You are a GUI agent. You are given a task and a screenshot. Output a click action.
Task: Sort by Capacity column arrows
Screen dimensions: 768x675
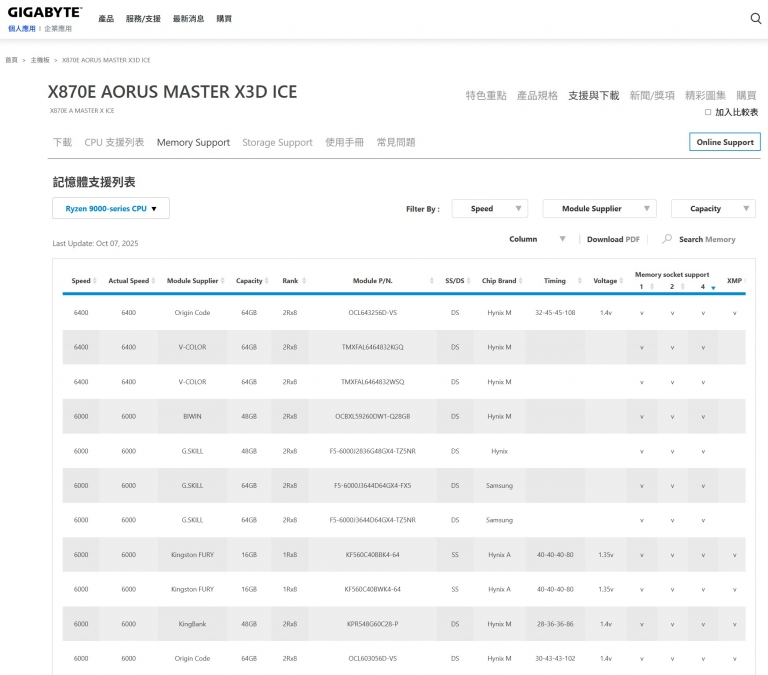(268, 281)
